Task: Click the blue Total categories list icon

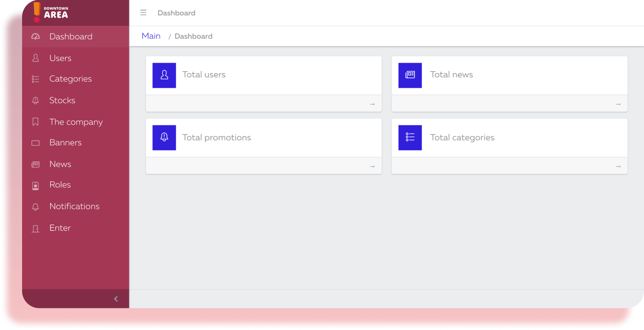Action: click(x=410, y=137)
